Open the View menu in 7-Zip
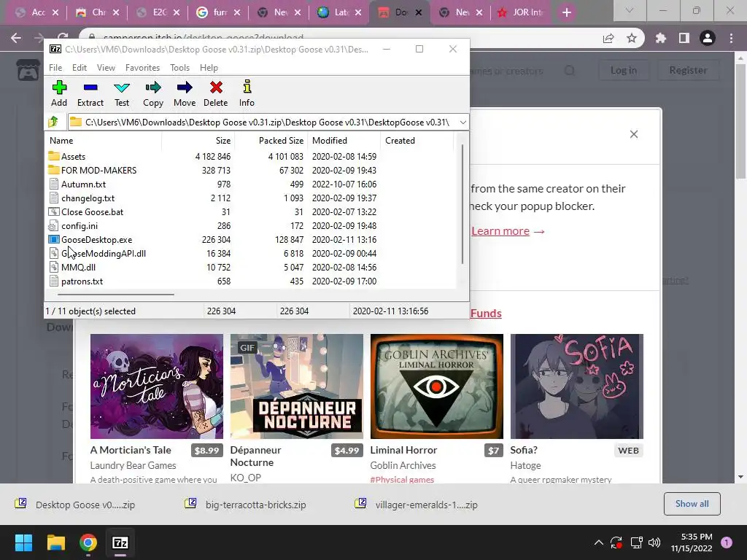The width and height of the screenshot is (747, 560). pos(106,68)
